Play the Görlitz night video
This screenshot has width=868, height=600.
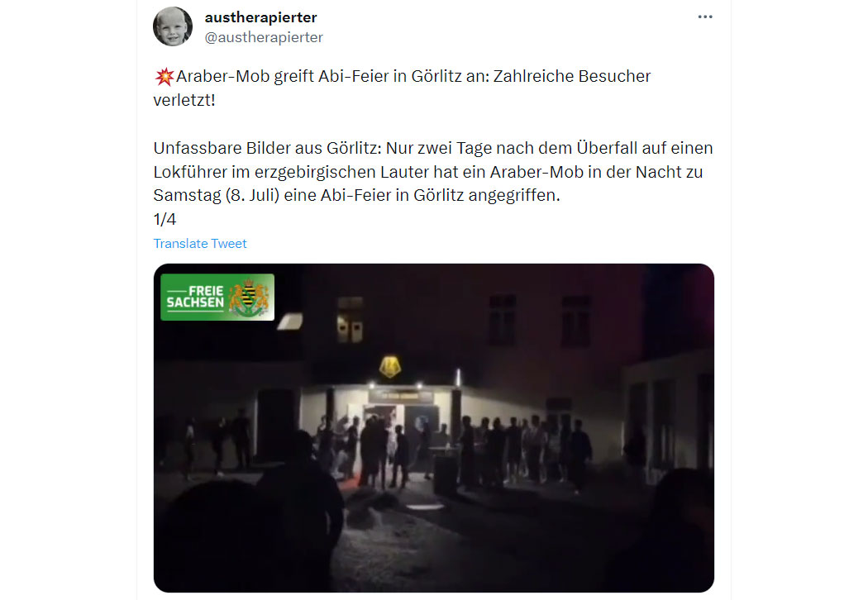[433, 428]
